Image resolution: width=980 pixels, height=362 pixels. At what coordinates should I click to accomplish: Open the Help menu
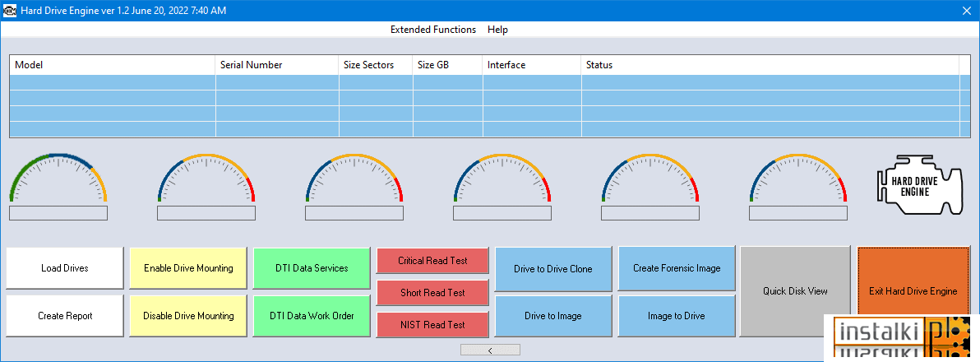coord(497,30)
